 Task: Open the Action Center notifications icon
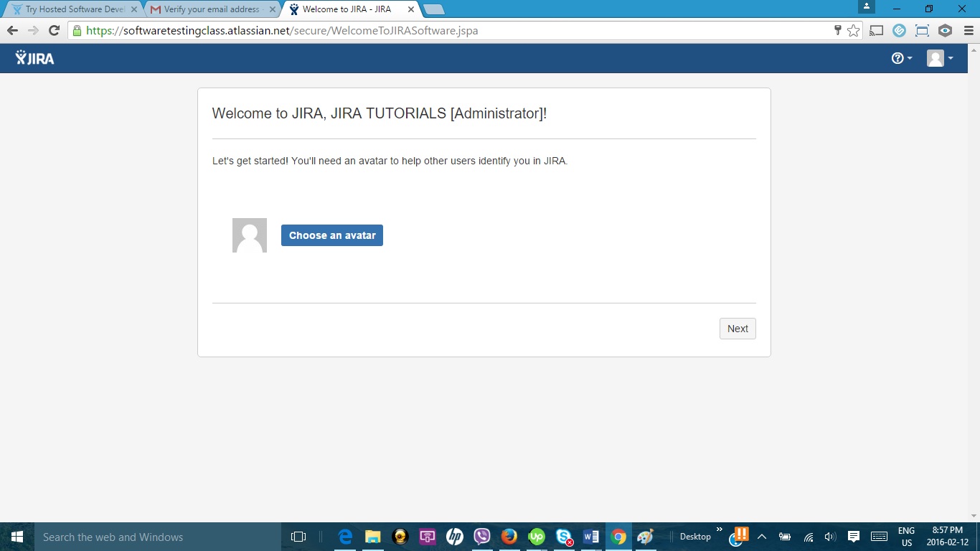tap(854, 537)
